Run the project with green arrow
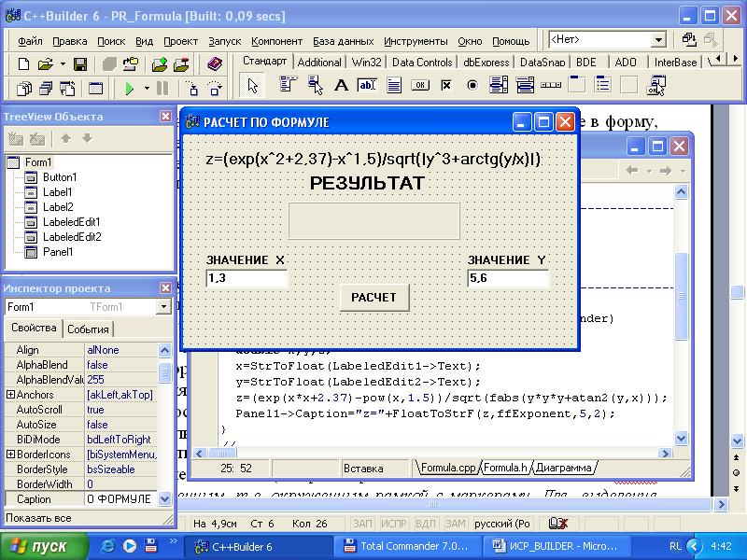747x560 pixels. point(129,89)
